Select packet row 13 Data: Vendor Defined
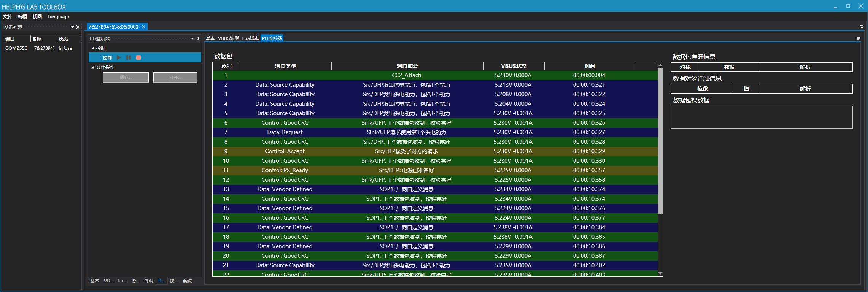 pyautogui.click(x=435, y=189)
